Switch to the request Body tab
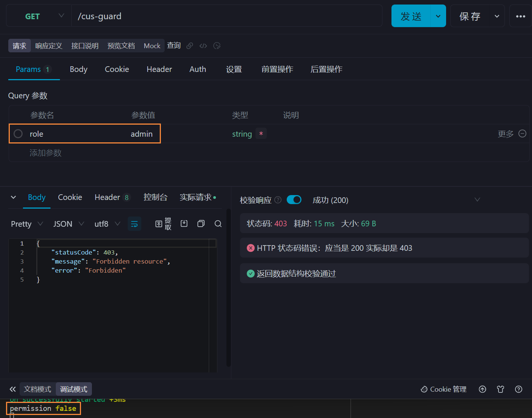The height and width of the screenshot is (418, 532). tap(78, 69)
